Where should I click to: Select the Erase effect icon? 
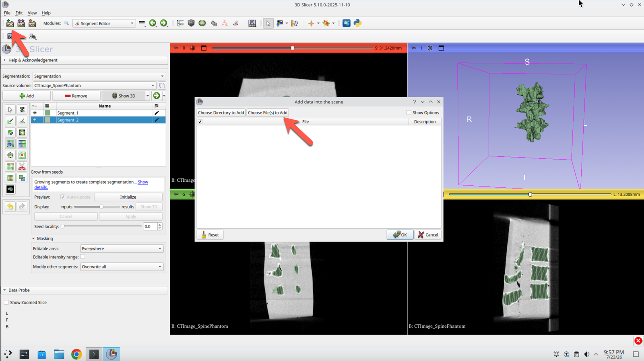pos(10,132)
